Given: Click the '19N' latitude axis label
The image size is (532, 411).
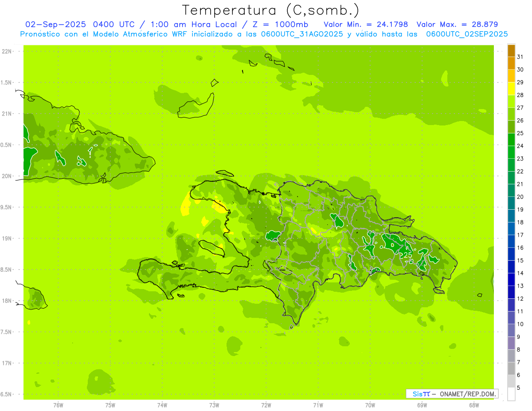Looking at the screenshot, I should click(x=7, y=239).
